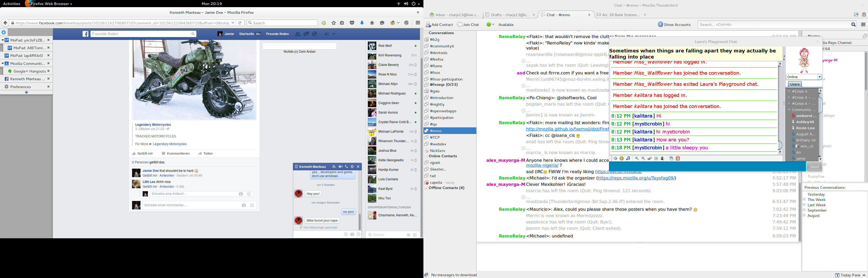Collapse Community room in Users list
Viewport: 868px width, 278px height.
pos(789,110)
